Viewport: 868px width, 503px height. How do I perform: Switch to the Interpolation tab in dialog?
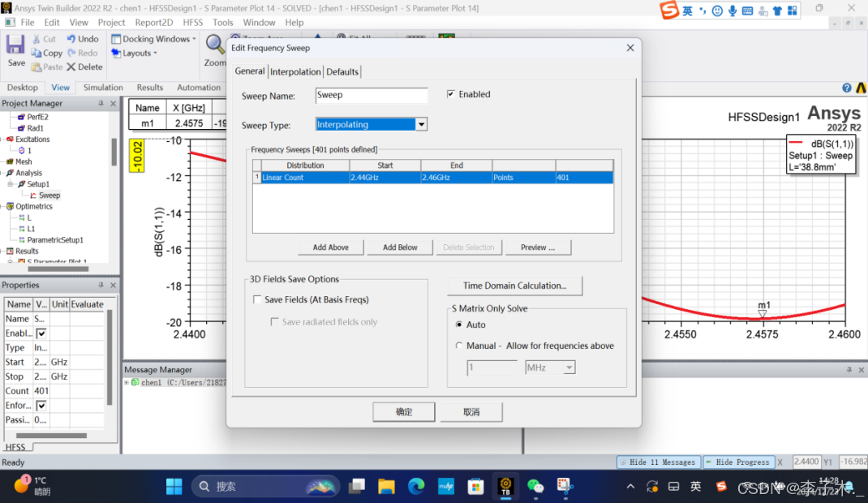(x=295, y=71)
